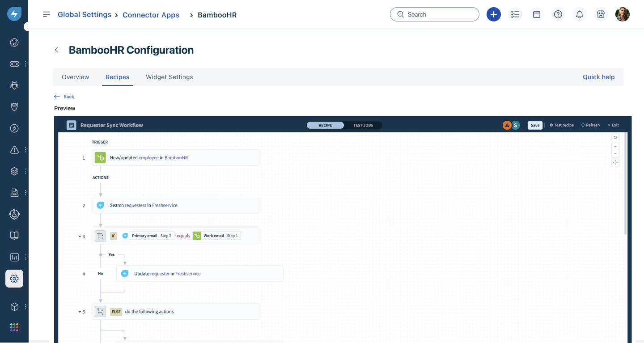Open the Reports chart icon in sidebar

tap(14, 257)
